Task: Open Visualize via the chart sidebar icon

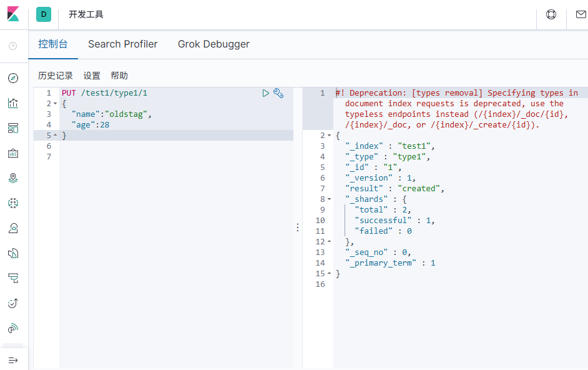Action: point(13,103)
